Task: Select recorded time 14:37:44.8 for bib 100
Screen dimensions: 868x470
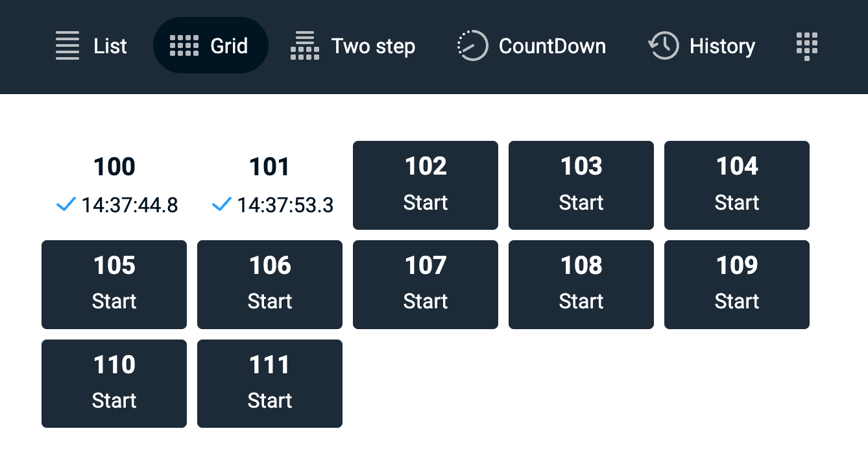Action: tap(130, 206)
